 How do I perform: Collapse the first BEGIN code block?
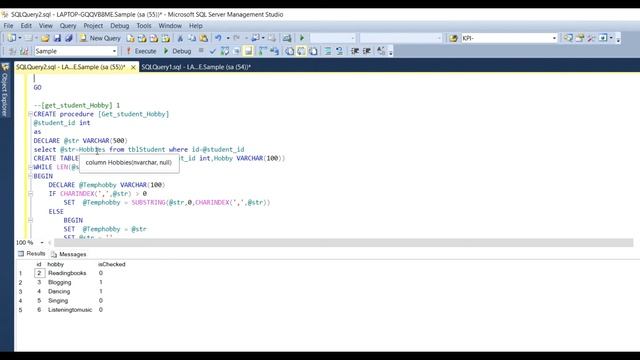pyautogui.click(x=30, y=176)
